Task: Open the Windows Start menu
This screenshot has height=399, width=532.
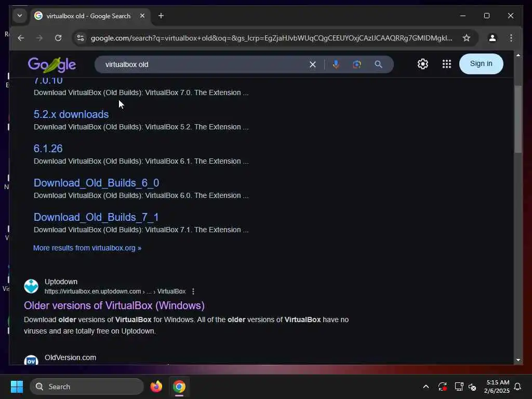Action: click(x=17, y=387)
